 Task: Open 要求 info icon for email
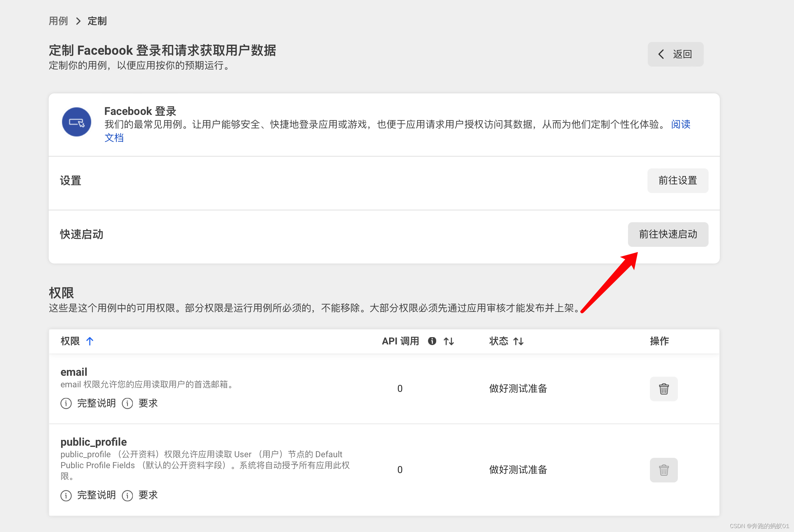127,403
